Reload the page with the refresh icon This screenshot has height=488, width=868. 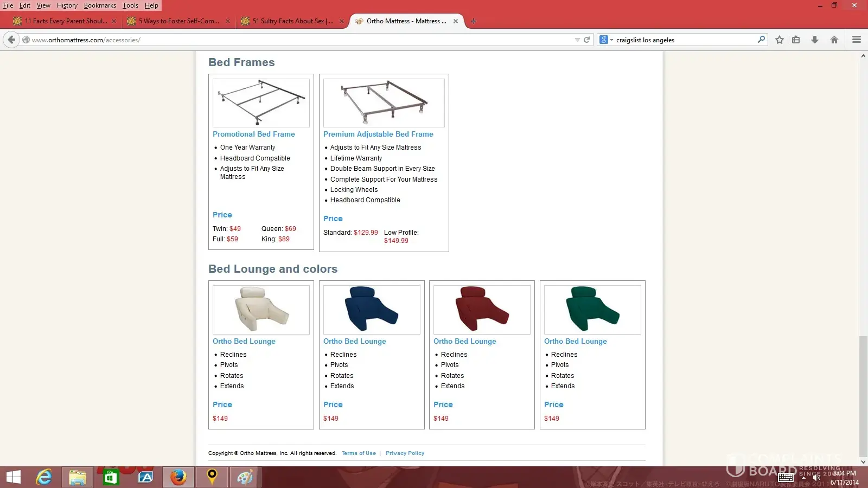[586, 40]
